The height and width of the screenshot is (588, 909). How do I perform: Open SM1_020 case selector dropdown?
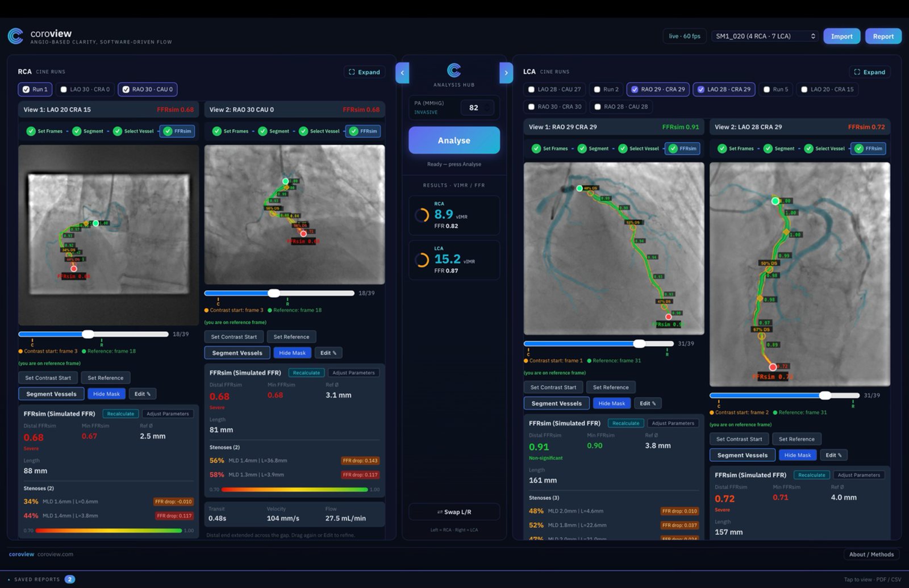point(765,36)
